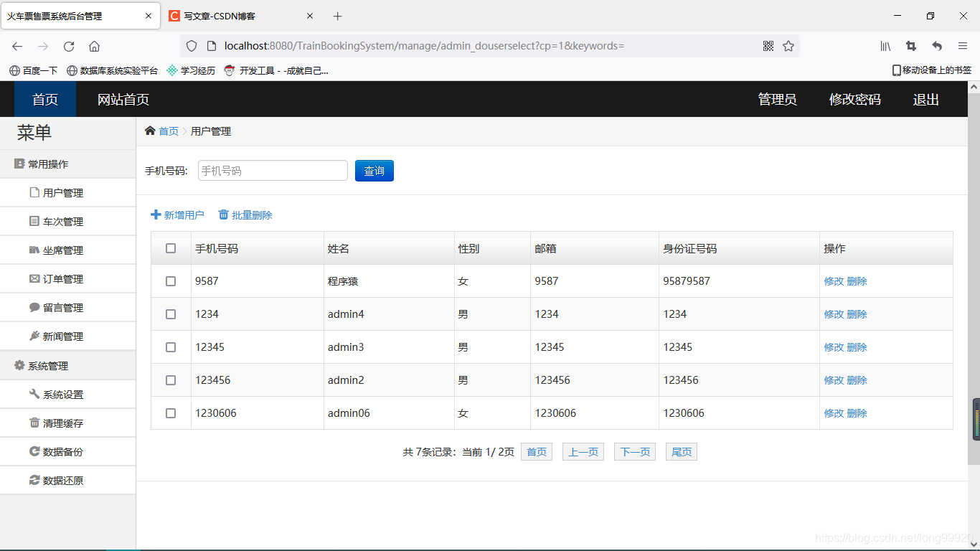Check the row for user admin3
The image size is (980, 551).
click(171, 347)
